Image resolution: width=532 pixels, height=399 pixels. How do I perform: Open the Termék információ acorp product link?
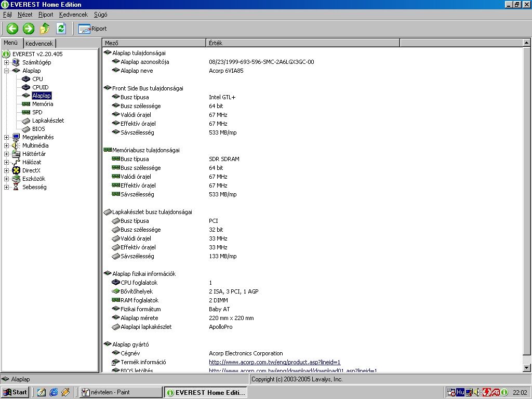[x=274, y=362]
